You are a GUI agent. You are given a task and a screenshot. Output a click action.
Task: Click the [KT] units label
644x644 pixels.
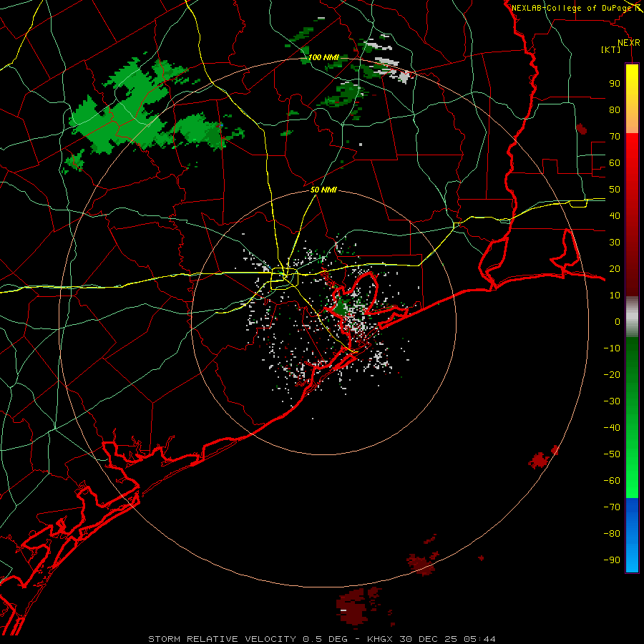610,50
